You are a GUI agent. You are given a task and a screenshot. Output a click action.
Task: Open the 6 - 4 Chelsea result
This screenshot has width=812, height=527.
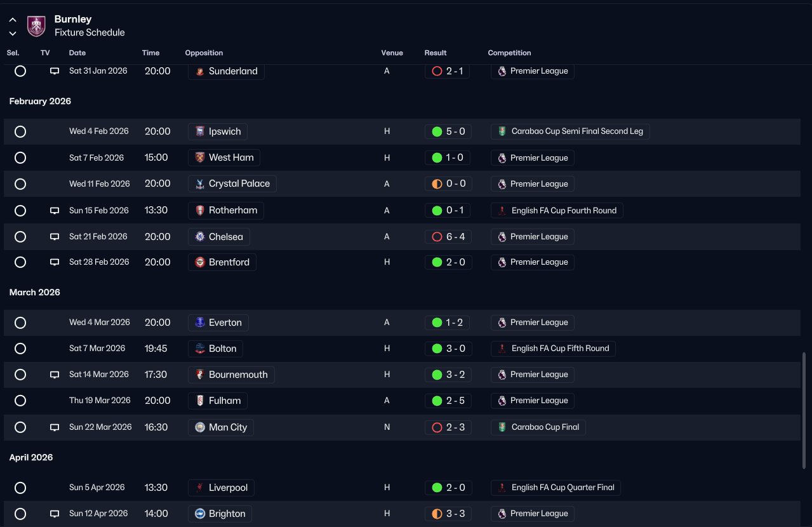click(x=448, y=237)
